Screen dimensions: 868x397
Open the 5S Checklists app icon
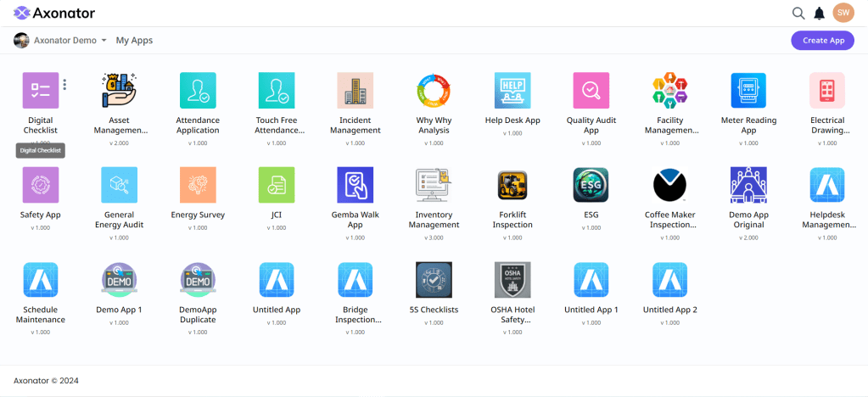point(434,280)
